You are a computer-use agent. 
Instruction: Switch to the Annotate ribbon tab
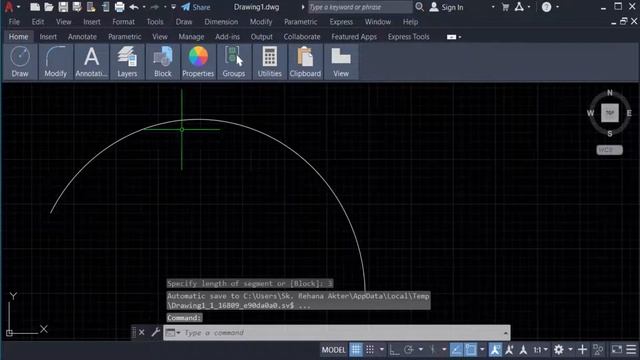coord(82,37)
